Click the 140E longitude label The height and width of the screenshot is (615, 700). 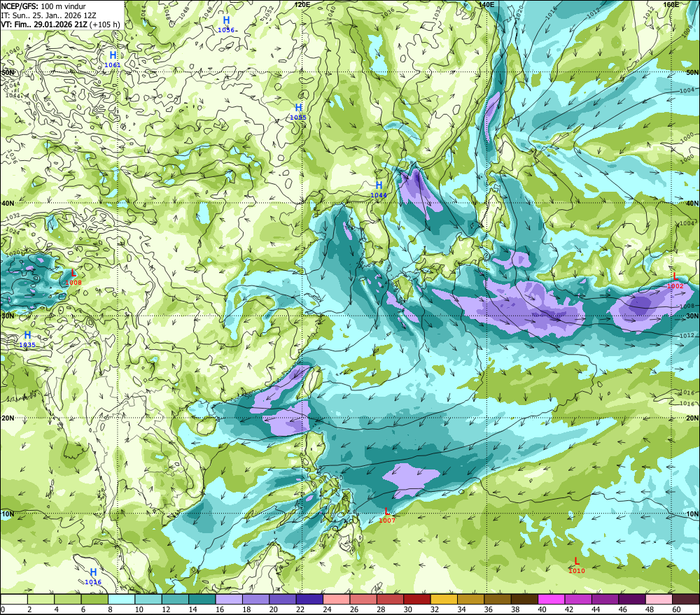(486, 4)
